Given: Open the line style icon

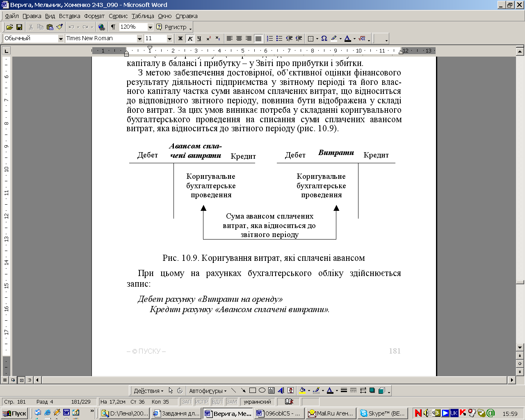Looking at the screenshot, I should click(344, 390).
